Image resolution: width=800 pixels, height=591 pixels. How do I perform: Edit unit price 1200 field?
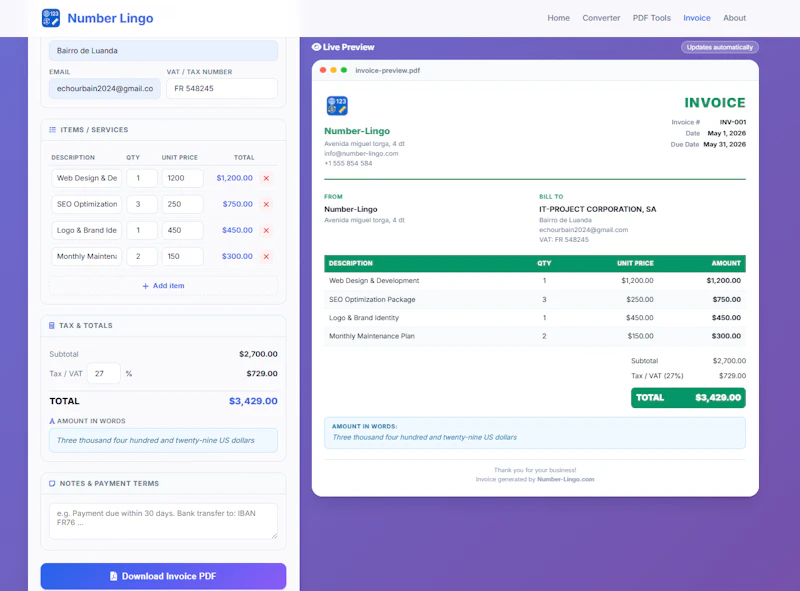183,178
